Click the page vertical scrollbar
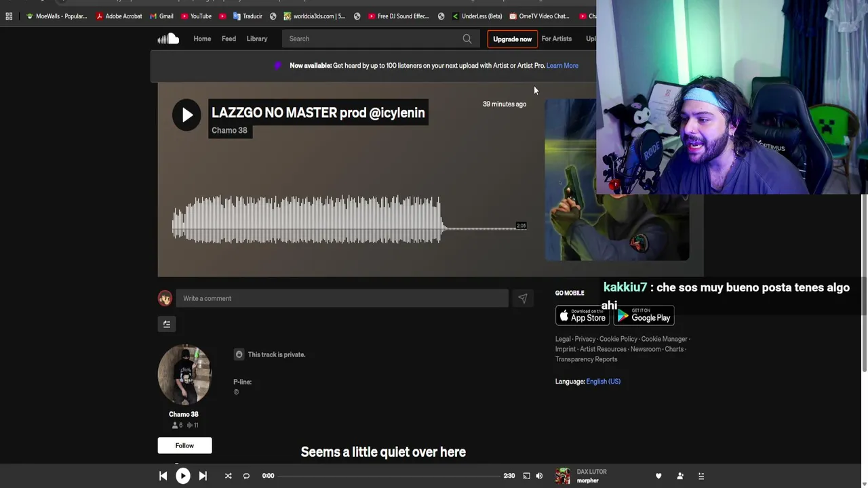Screen dimensions: 868x488 pyautogui.click(x=865, y=283)
